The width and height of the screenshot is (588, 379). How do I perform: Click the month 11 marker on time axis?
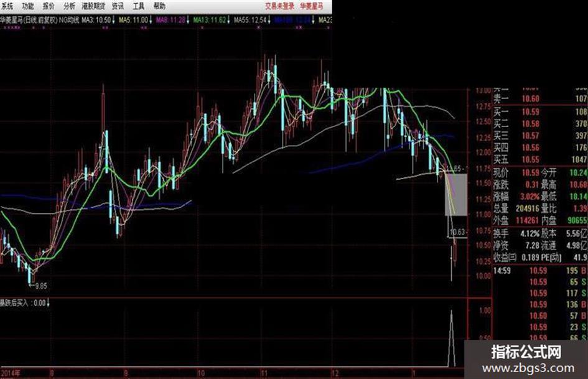pyautogui.click(x=264, y=373)
